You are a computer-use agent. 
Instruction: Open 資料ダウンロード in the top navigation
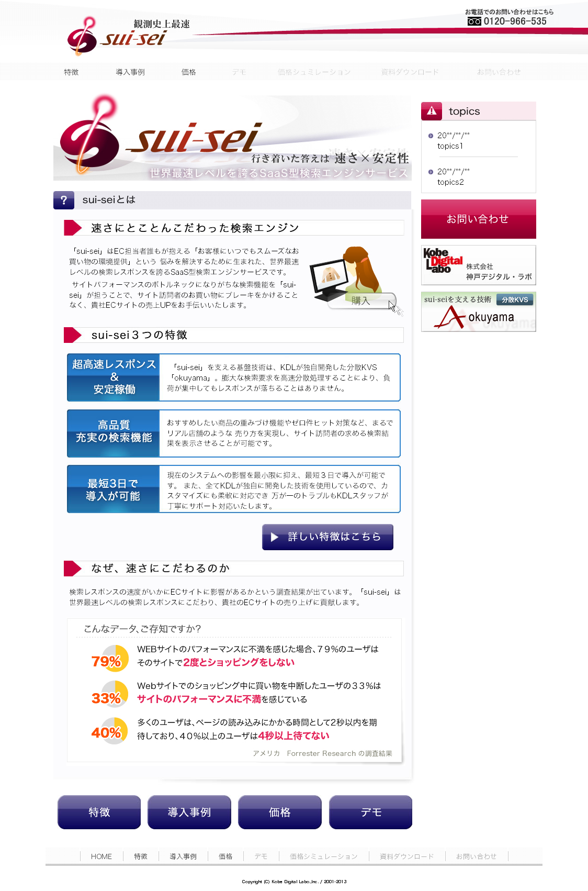point(410,72)
